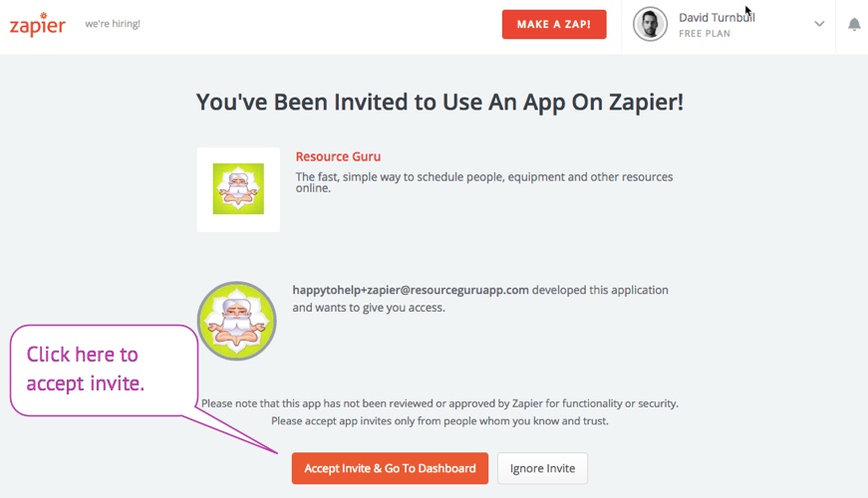Expand the account menu chevron
Viewport: 868px width, 498px height.
click(x=819, y=24)
